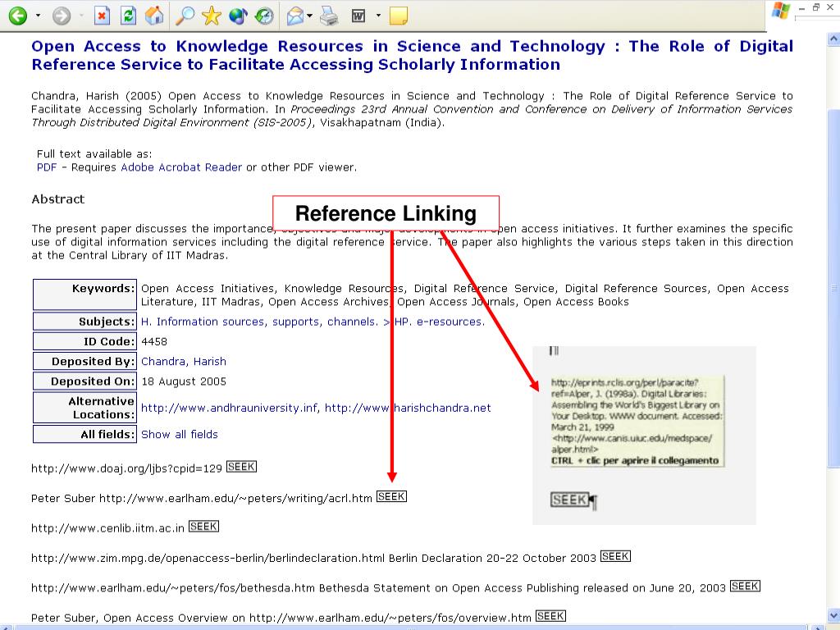Click SEEK after Bethesda Statement reference
This screenshot has width=840, height=630.
[x=745, y=586]
